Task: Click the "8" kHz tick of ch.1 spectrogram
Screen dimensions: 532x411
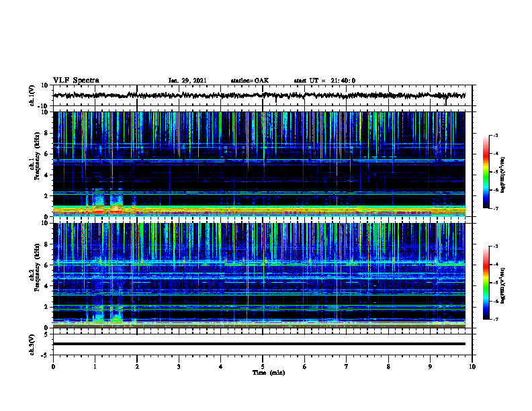Action: [x=46, y=133]
